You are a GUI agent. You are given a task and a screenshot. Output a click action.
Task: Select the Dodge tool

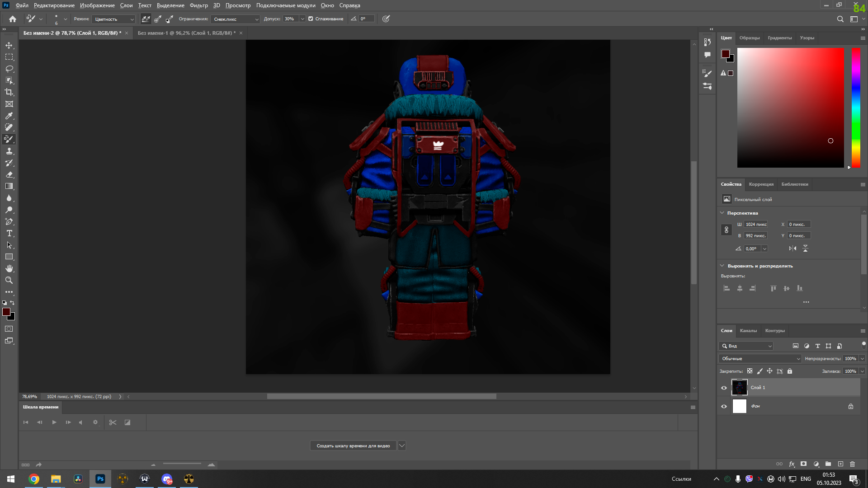click(x=9, y=210)
